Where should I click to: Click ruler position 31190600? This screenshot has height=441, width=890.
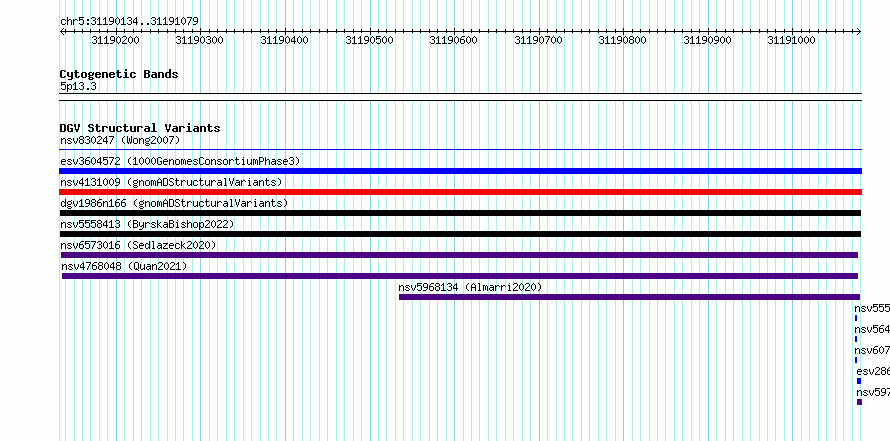click(454, 40)
